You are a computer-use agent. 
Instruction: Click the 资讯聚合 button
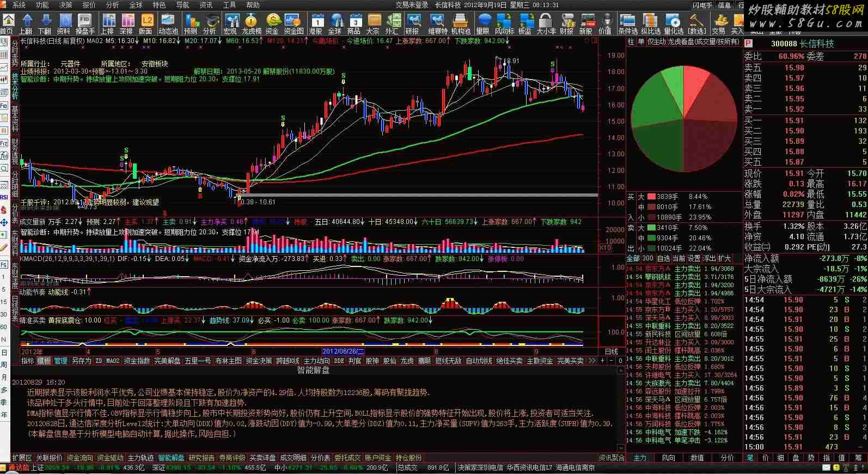tap(612, 458)
